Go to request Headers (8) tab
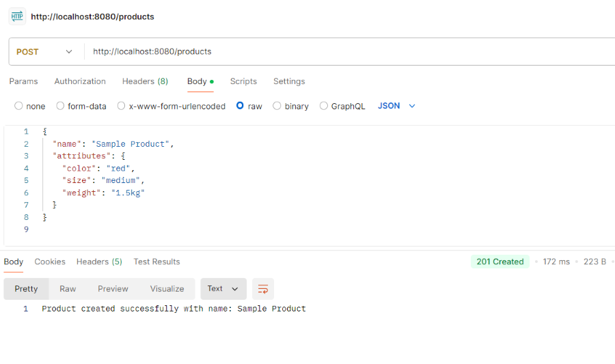The image size is (615, 364). pos(145,81)
